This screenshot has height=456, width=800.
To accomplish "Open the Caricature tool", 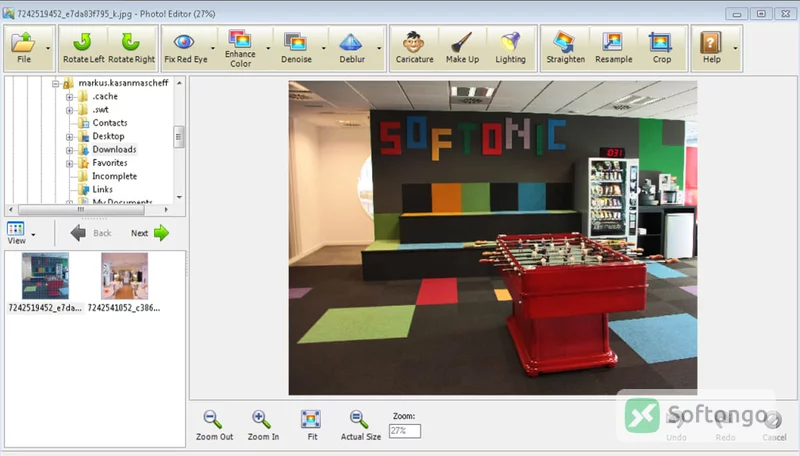I will pos(414,48).
